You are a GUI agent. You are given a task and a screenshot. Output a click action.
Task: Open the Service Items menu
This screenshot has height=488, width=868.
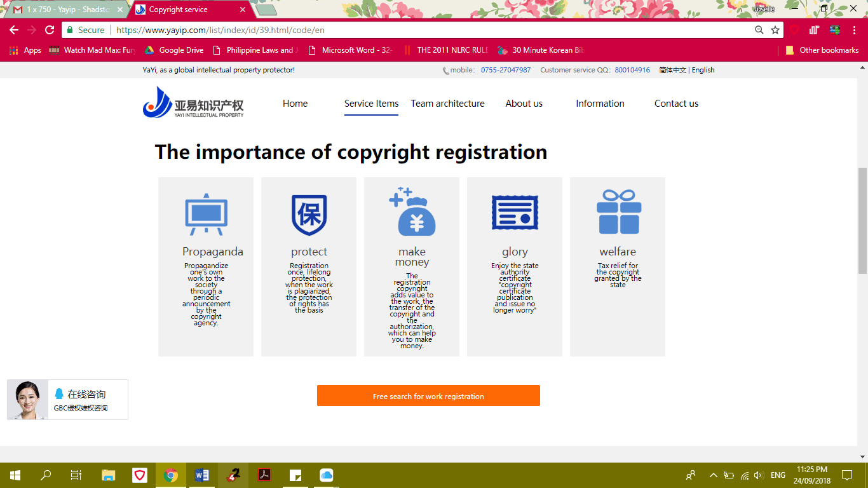point(371,104)
